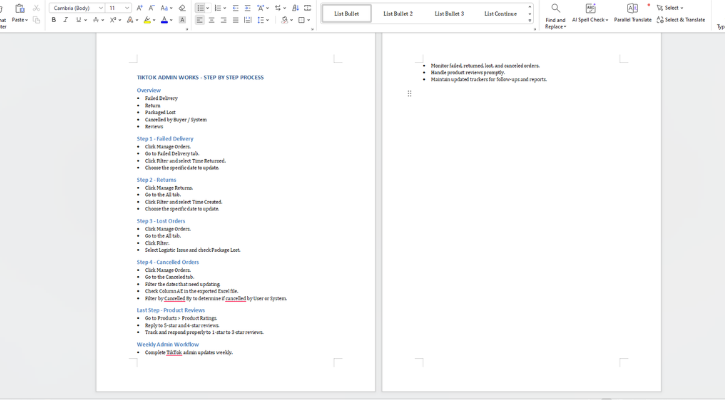Click the document title 'TIKTOK ADMIN WORKS'

[167, 78]
